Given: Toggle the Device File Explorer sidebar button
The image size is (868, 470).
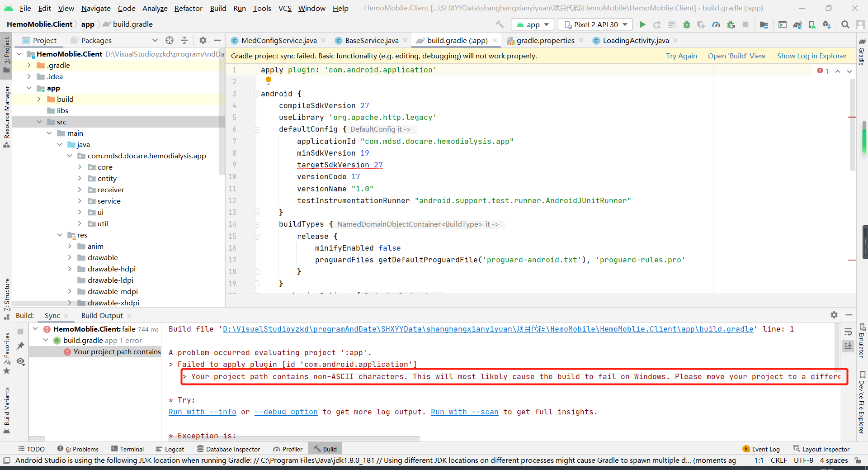Looking at the screenshot, I should (x=862, y=403).
